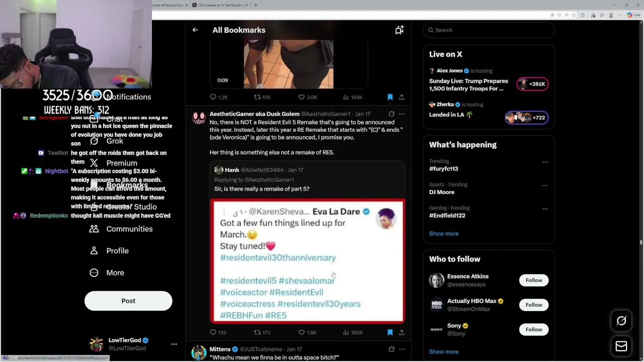Open Mittens profile avatar
644x362 pixels.
click(x=199, y=352)
